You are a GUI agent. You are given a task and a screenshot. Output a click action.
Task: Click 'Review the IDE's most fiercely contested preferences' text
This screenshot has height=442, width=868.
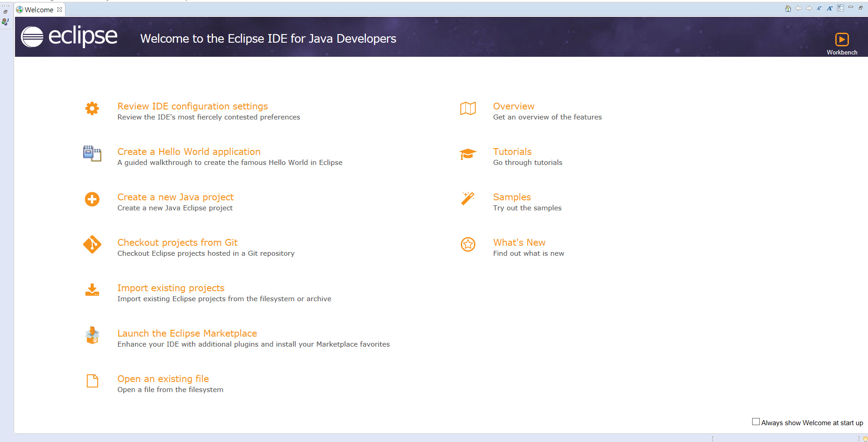(209, 117)
